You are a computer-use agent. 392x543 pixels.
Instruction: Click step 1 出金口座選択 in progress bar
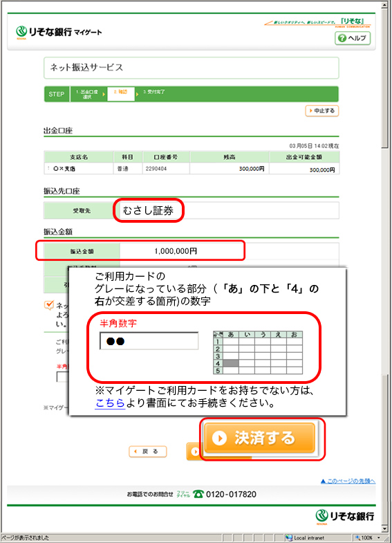87,94
